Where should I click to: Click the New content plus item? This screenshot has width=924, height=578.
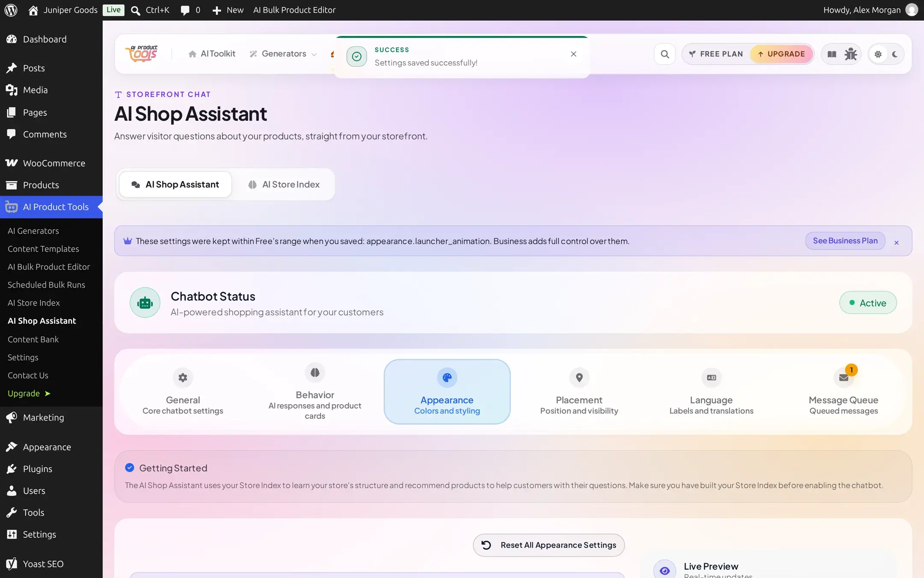click(228, 10)
